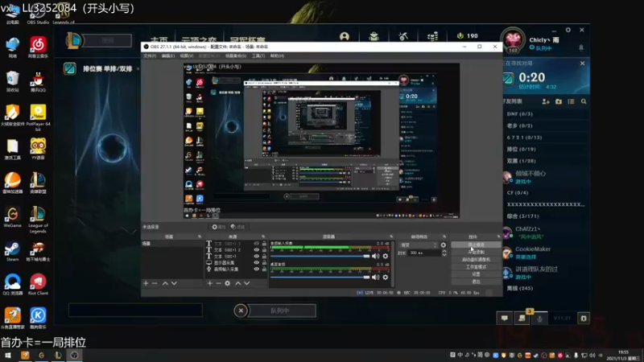The width and height of the screenshot is (644, 362).
Task: Toggle visibility eye of third text source
Action: pos(256,257)
